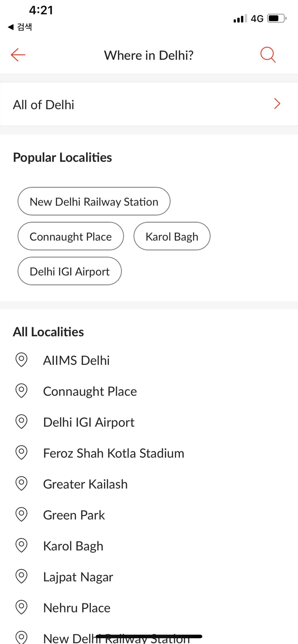Choose Connaught Place in All Localities list

coord(90,391)
